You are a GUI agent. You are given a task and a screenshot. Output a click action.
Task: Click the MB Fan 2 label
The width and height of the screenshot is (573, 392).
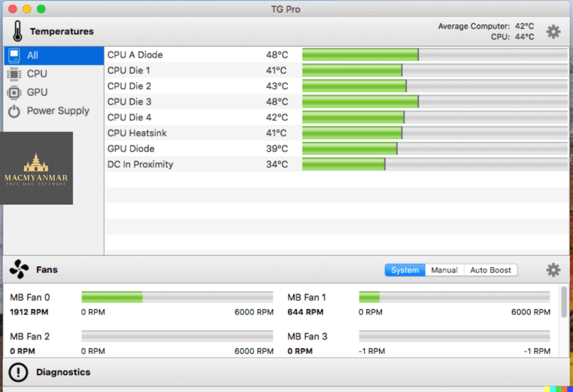30,337
